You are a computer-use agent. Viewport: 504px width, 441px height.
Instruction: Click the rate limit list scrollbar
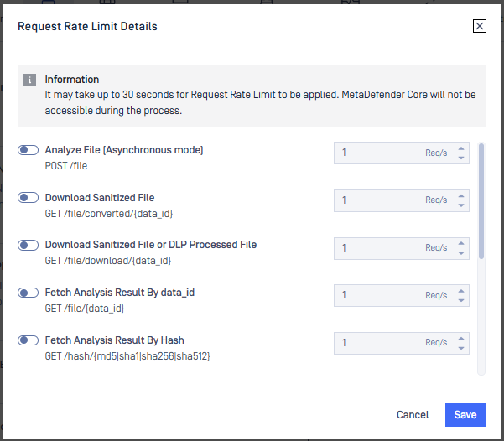[481, 201]
